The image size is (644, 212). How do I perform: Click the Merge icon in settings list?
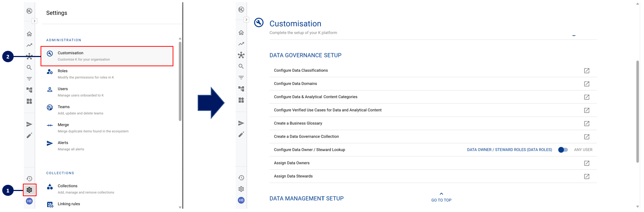click(50, 126)
